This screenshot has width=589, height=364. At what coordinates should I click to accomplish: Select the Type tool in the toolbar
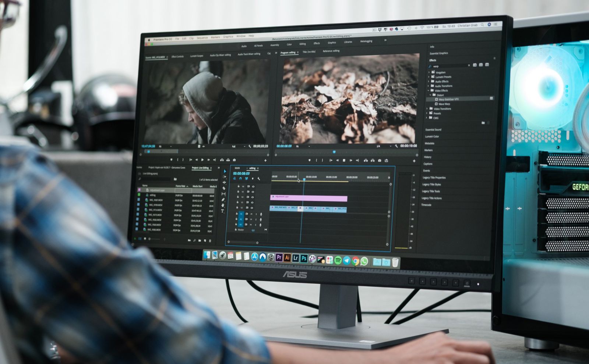[223, 211]
